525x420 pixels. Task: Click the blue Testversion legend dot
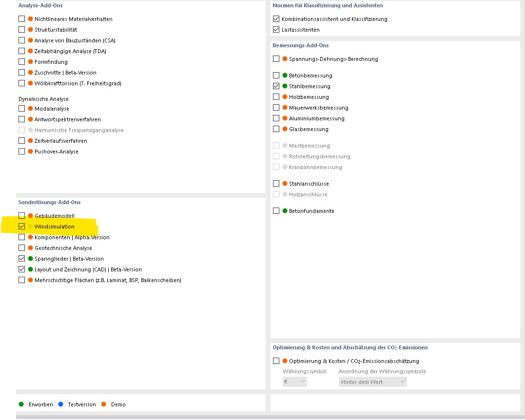(x=61, y=404)
